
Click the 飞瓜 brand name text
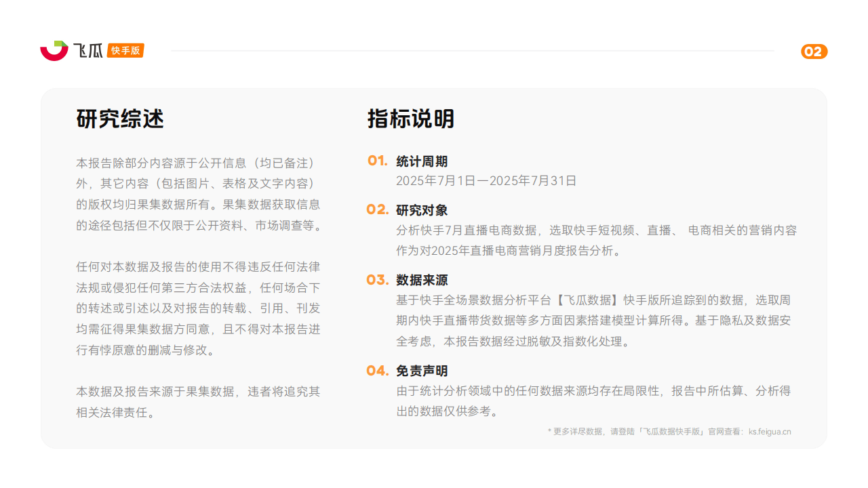(x=87, y=51)
